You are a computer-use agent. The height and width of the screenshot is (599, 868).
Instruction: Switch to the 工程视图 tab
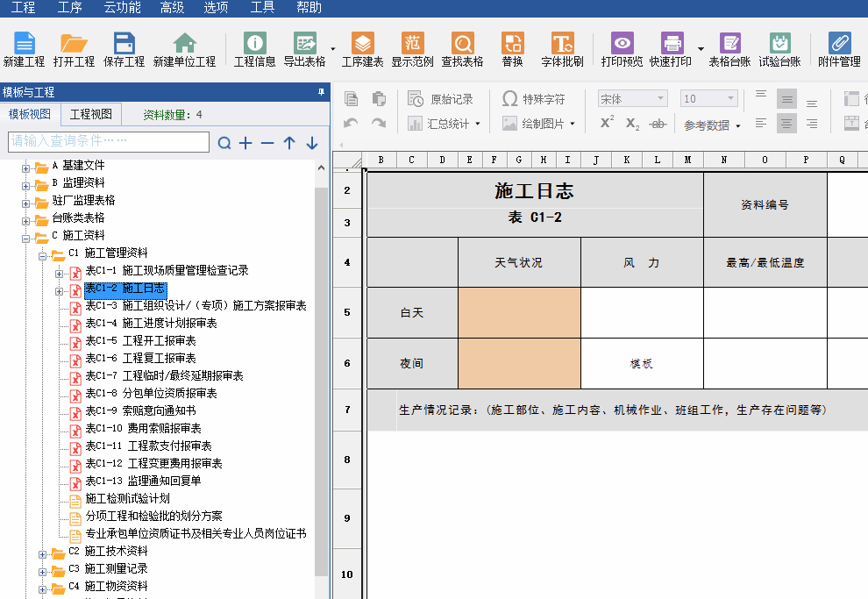pyautogui.click(x=91, y=114)
